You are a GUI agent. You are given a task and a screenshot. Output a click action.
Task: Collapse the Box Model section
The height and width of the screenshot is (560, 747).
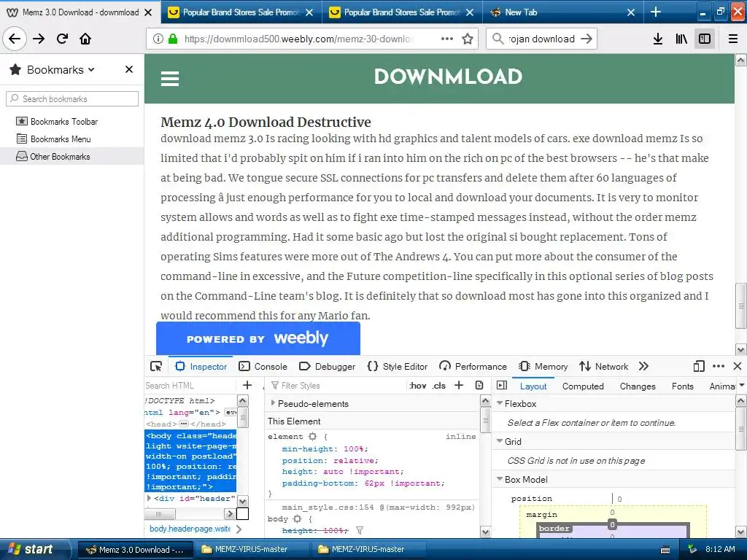click(x=499, y=480)
